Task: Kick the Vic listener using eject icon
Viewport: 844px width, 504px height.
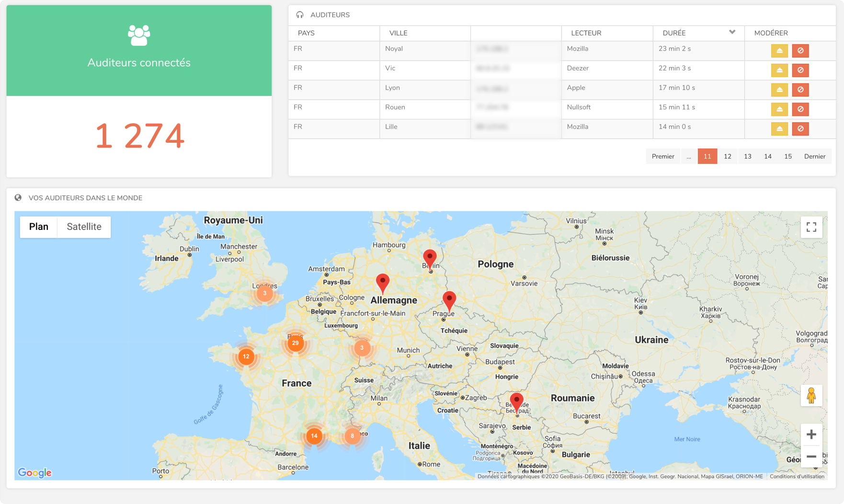Action: (x=779, y=70)
